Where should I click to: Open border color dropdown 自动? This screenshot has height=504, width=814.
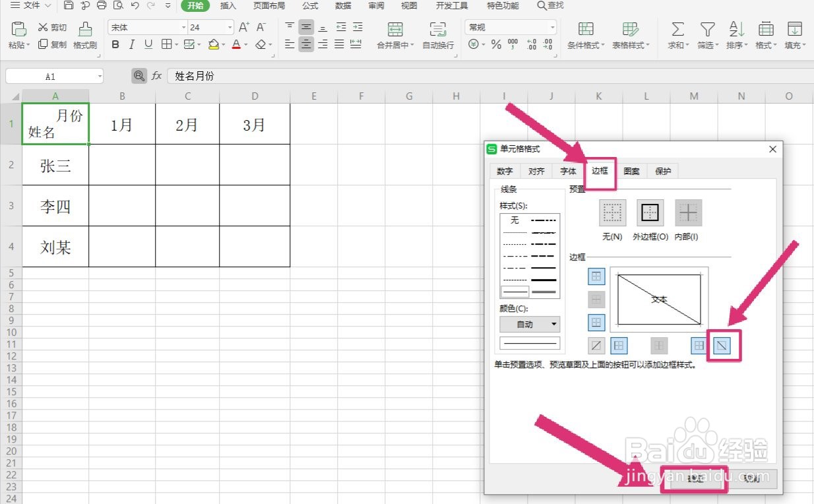[x=530, y=324]
